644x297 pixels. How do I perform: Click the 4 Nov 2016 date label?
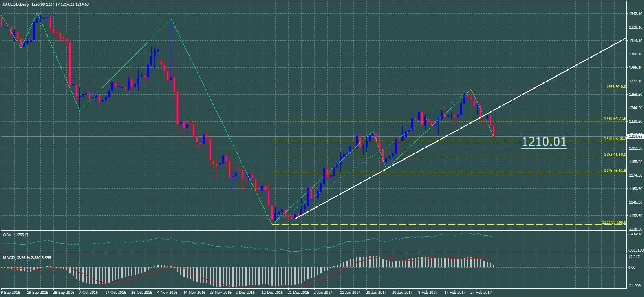pyautogui.click(x=167, y=292)
